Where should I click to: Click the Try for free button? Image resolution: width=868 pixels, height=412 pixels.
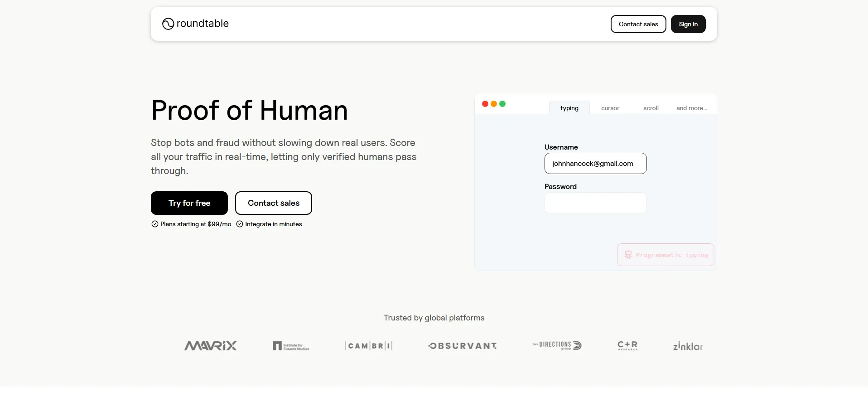(x=189, y=203)
